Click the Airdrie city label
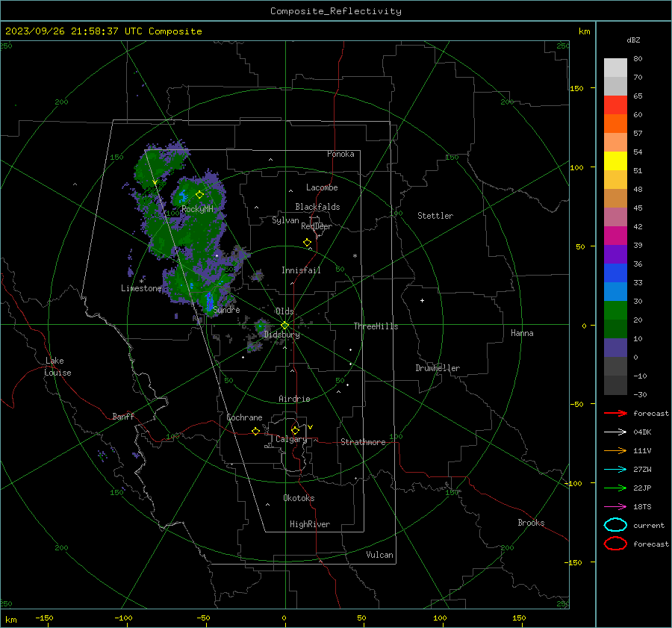 [x=294, y=399]
